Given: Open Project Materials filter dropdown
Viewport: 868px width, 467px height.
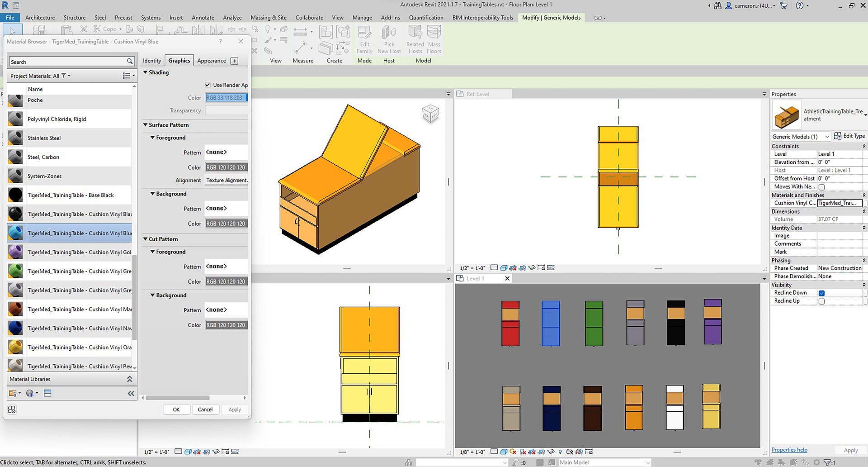Looking at the screenshot, I should pos(66,76).
